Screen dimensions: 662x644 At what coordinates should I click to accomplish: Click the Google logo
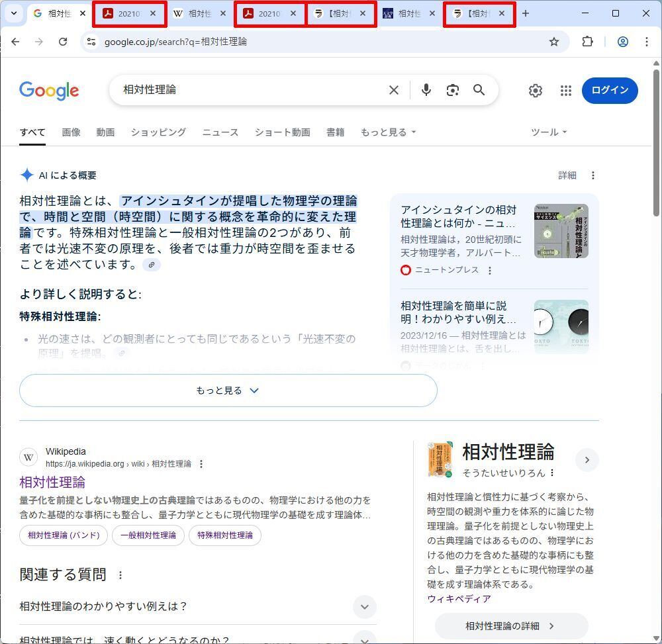pos(49,91)
